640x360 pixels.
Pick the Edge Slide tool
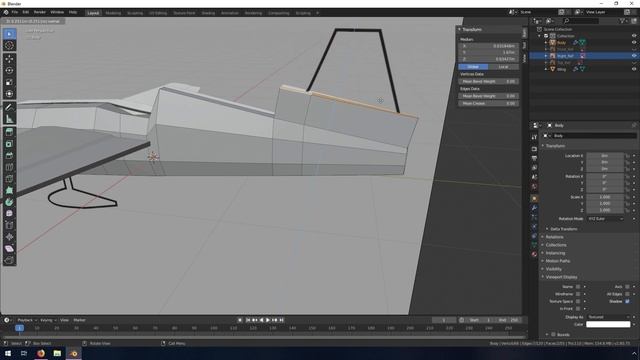(9, 225)
